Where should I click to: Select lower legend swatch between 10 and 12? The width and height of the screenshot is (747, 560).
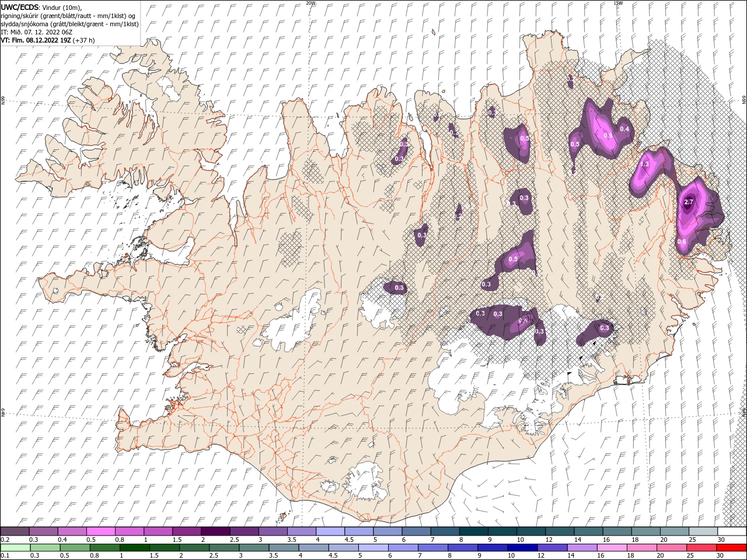click(523, 548)
